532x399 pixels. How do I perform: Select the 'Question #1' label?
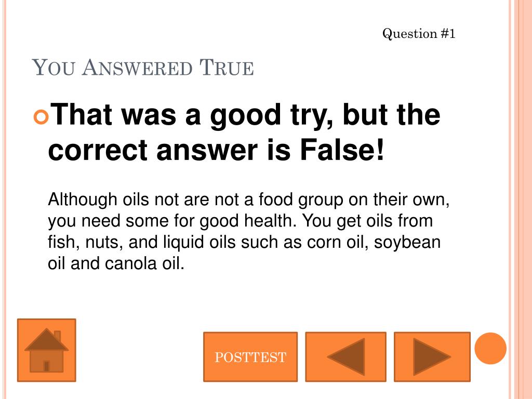pyautogui.click(x=419, y=34)
